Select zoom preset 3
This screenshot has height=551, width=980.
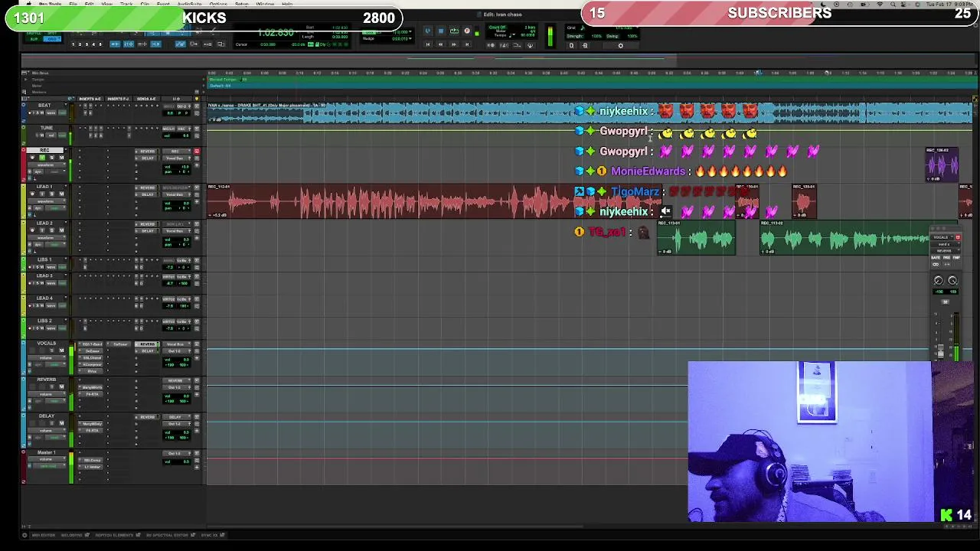[87, 44]
